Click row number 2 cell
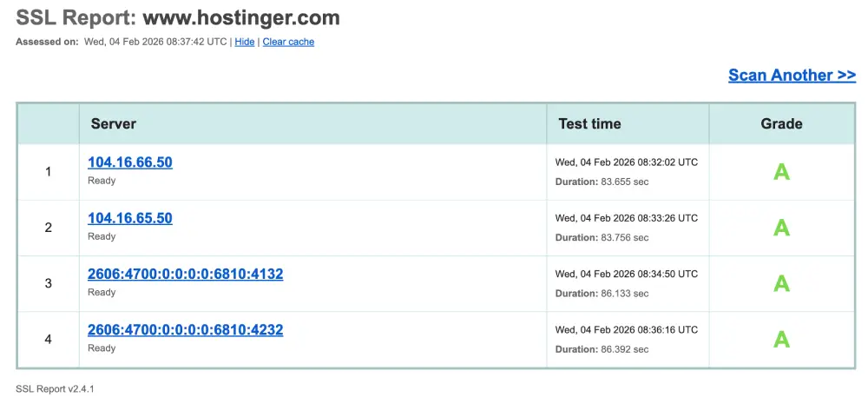Image resolution: width=868 pixels, height=404 pixels. 48,228
